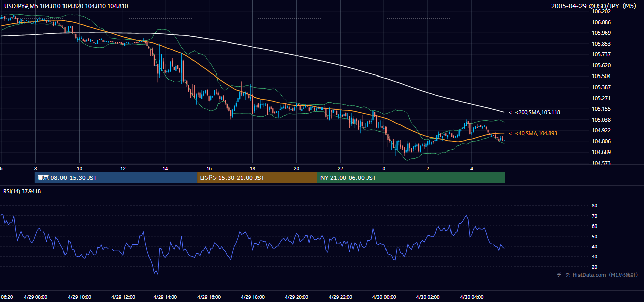Click the hour label 10 under the price chart

click(80, 169)
